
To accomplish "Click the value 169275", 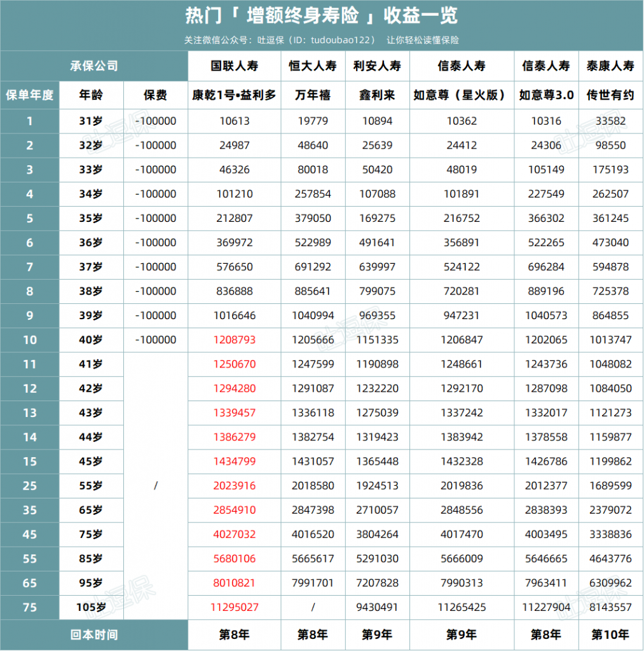I will coord(377,218).
